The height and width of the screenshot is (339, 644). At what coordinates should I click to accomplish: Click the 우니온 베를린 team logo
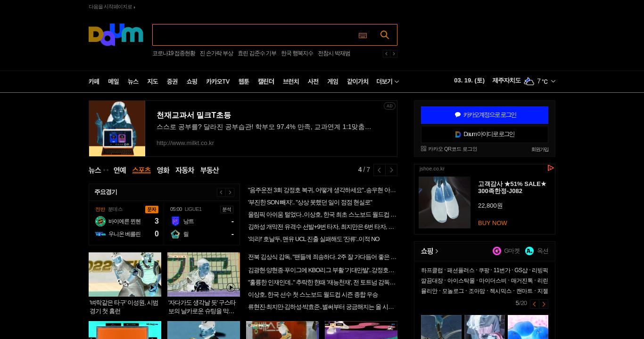click(100, 234)
